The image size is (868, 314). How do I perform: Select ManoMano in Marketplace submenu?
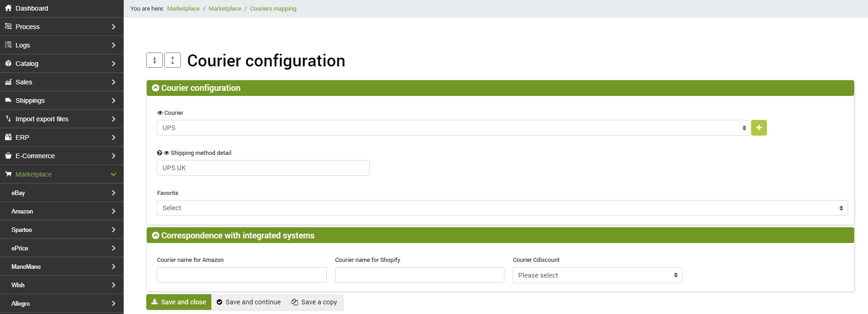pos(62,267)
